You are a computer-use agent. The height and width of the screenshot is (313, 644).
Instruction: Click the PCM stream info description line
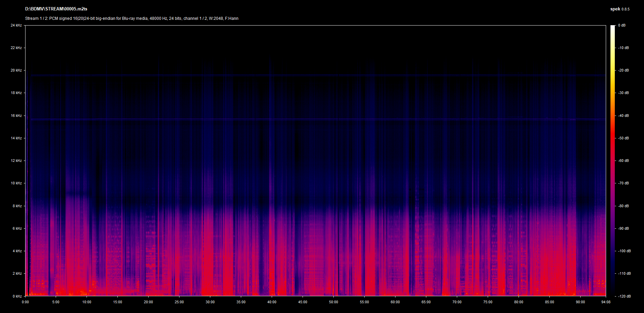(132, 18)
